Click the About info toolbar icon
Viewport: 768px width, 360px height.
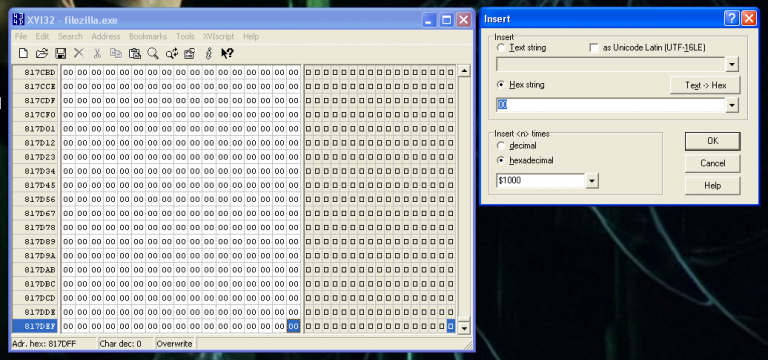pos(208,53)
